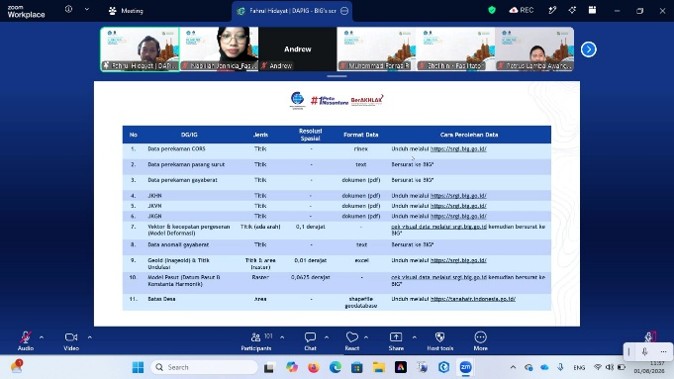This screenshot has height=379, width=674.
Task: Open the annotate pen icon in title bar
Action: pos(552,10)
